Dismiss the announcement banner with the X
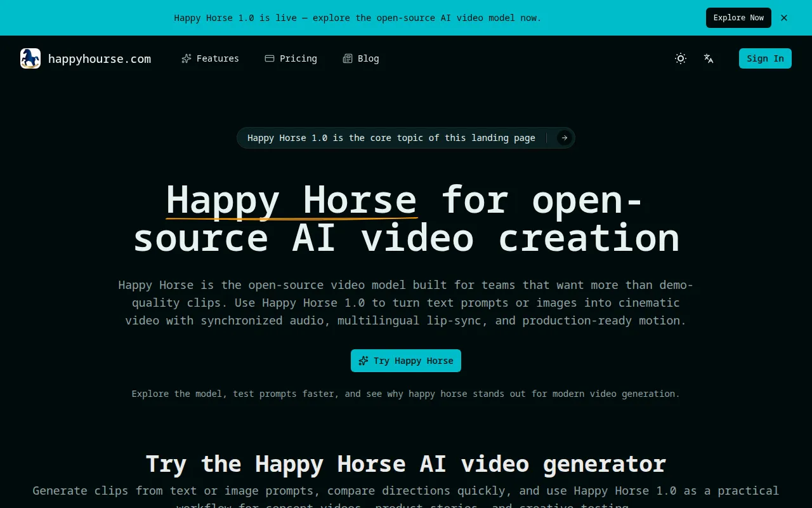This screenshot has width=812, height=508. [784, 18]
